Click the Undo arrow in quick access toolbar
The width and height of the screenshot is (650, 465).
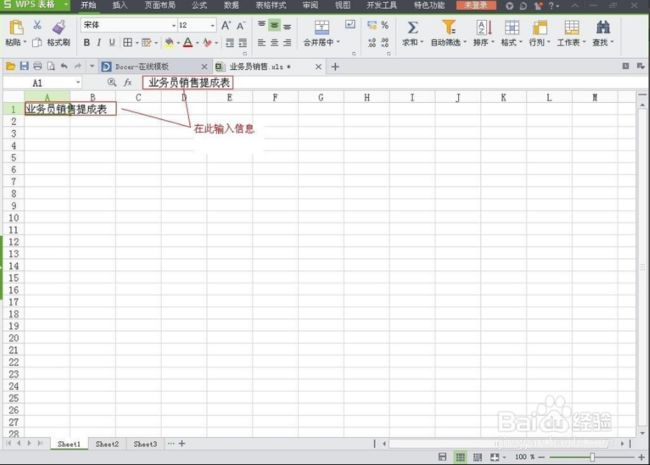(64, 66)
